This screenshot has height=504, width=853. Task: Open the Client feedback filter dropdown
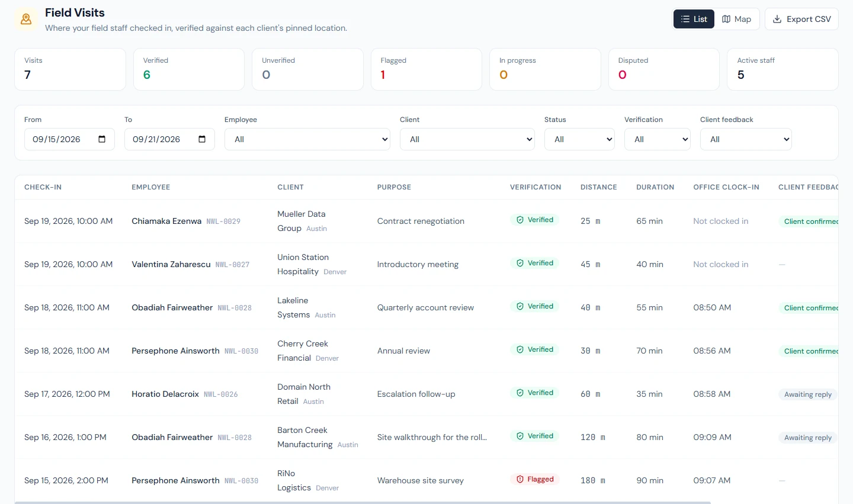746,139
